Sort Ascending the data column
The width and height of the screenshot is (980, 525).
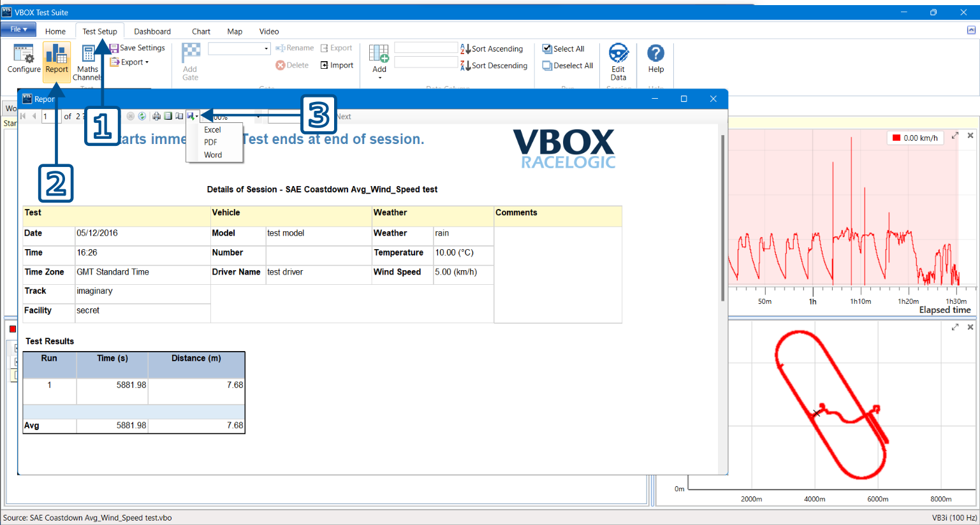pos(492,48)
